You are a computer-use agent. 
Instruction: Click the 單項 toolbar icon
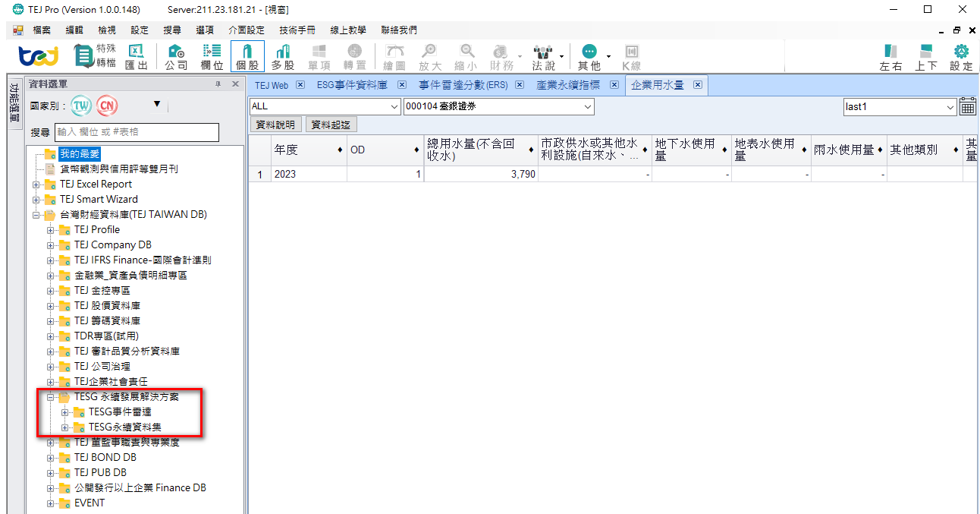[319, 57]
